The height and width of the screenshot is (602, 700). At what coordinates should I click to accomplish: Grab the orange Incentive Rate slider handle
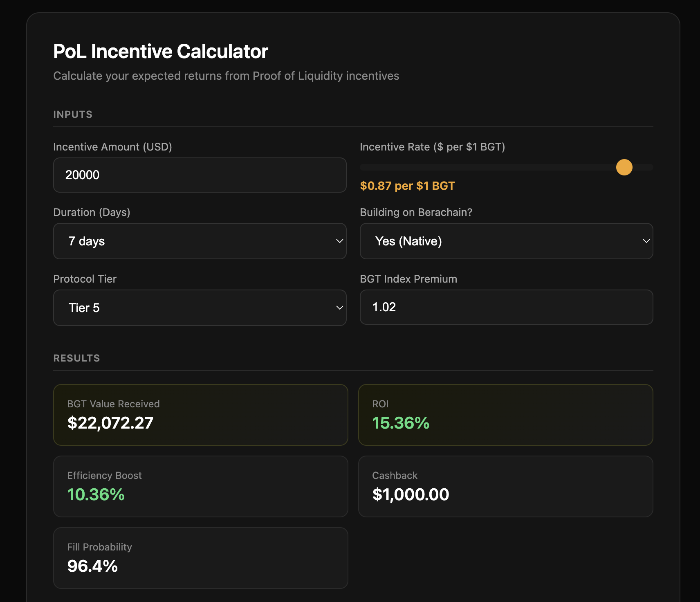[x=624, y=167]
